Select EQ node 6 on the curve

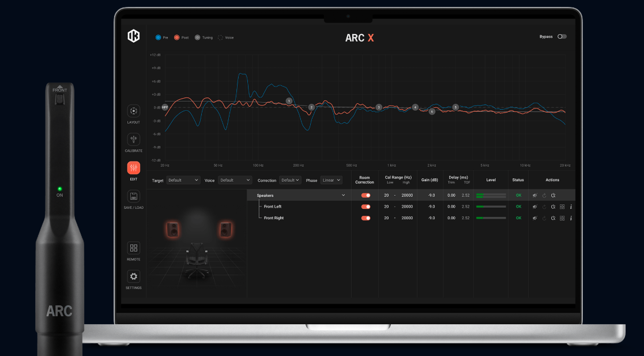(432, 111)
